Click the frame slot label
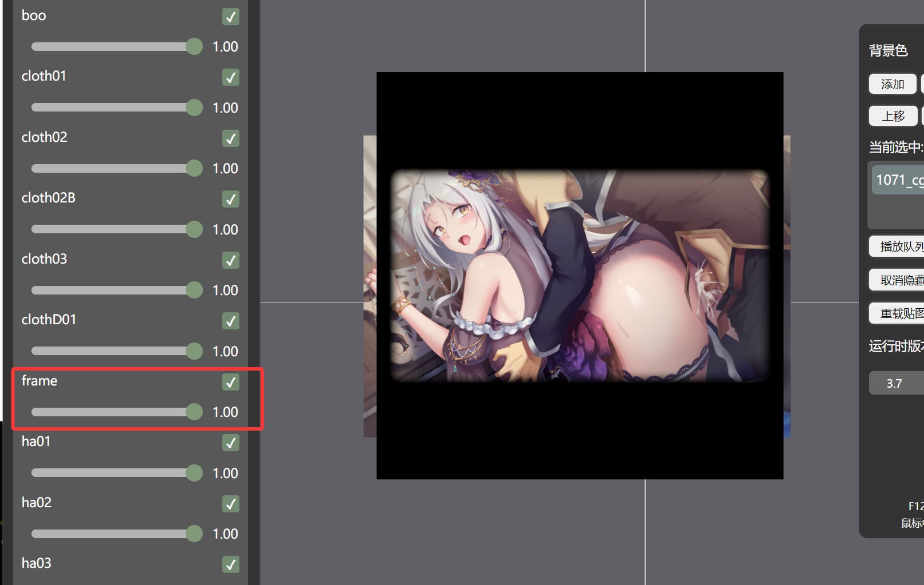The width and height of the screenshot is (924, 585). (x=39, y=381)
